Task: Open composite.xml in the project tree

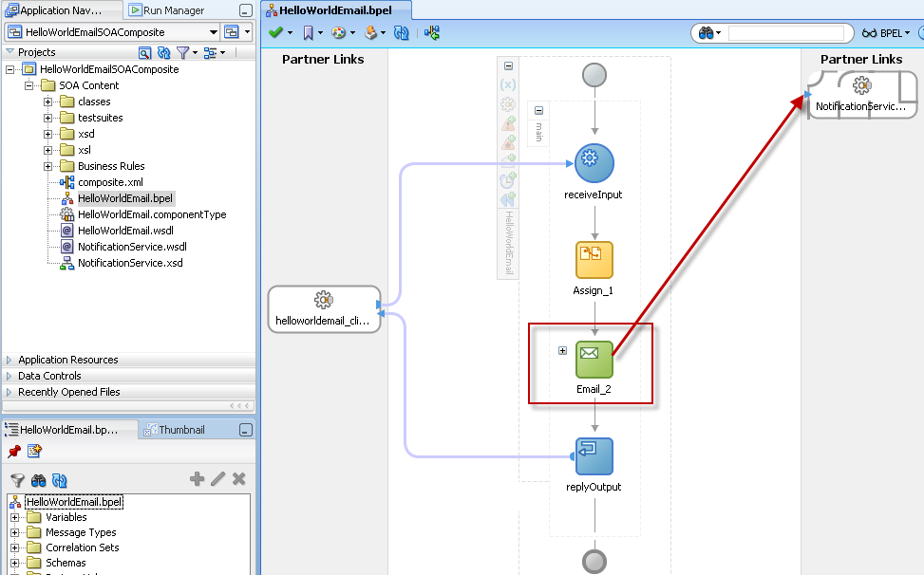Action: (x=110, y=182)
